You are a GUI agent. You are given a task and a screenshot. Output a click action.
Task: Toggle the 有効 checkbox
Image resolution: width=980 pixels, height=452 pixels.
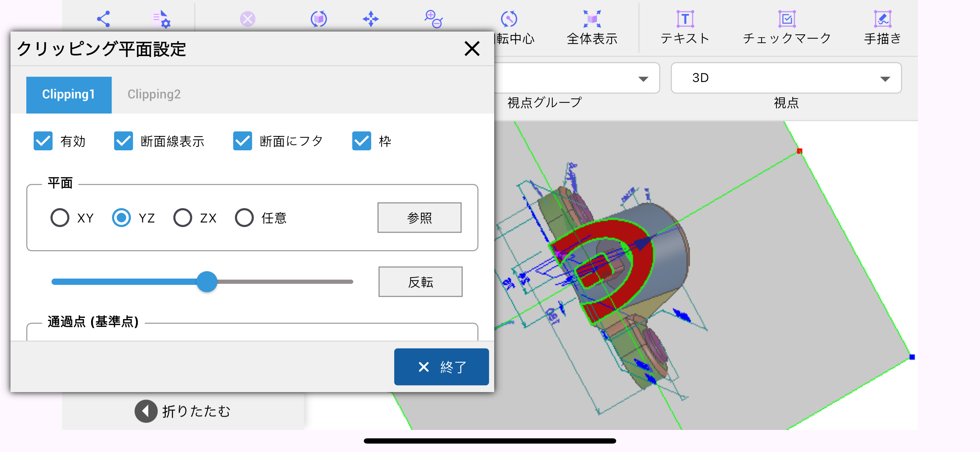(43, 141)
